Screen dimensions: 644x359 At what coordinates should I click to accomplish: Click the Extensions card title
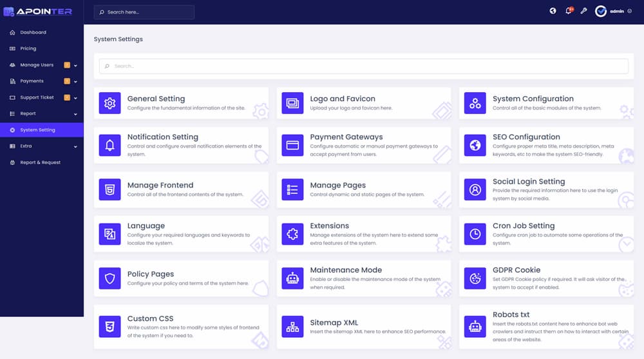(329, 226)
